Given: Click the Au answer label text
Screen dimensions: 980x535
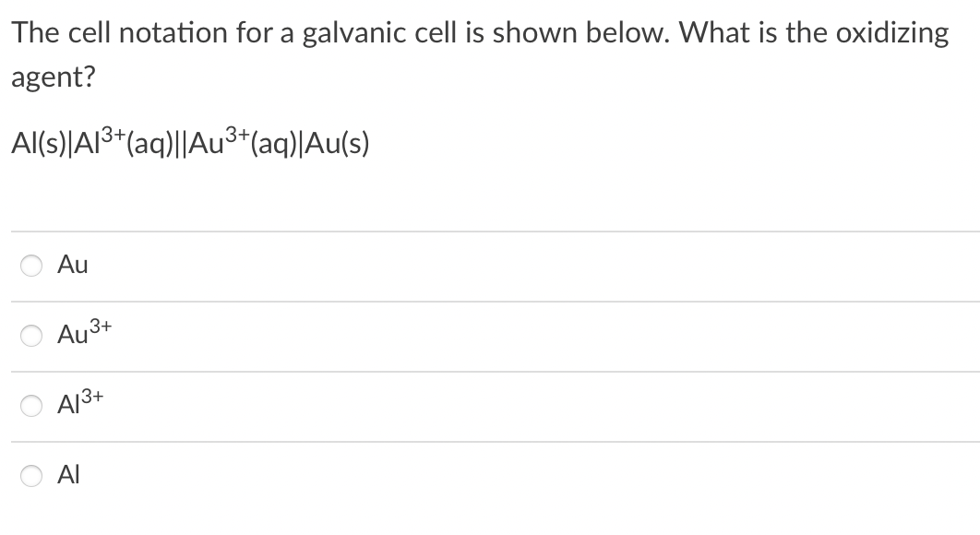Looking at the screenshot, I should [73, 265].
